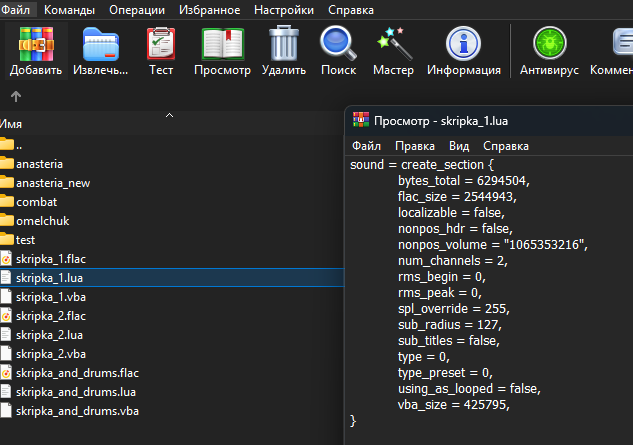This screenshot has height=445, width=633.
Task: Click the Удалить trash can icon
Action: (284, 43)
